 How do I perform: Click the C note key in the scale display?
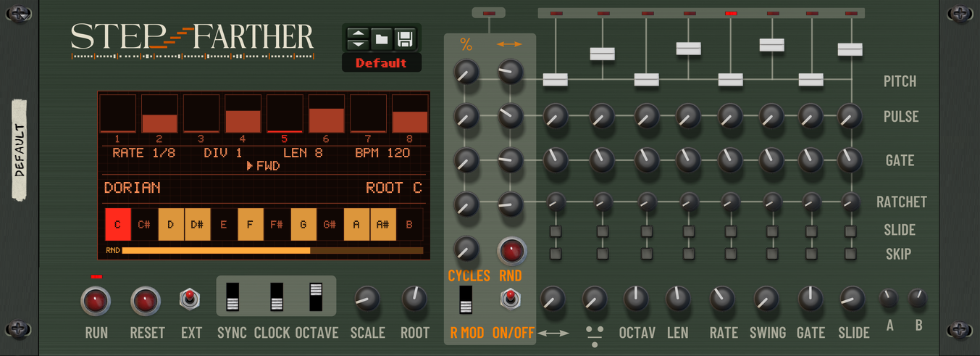[117, 224]
